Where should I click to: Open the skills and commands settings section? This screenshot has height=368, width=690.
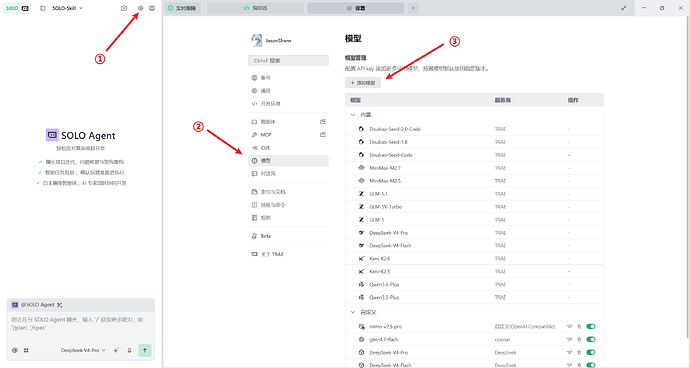(x=288, y=205)
